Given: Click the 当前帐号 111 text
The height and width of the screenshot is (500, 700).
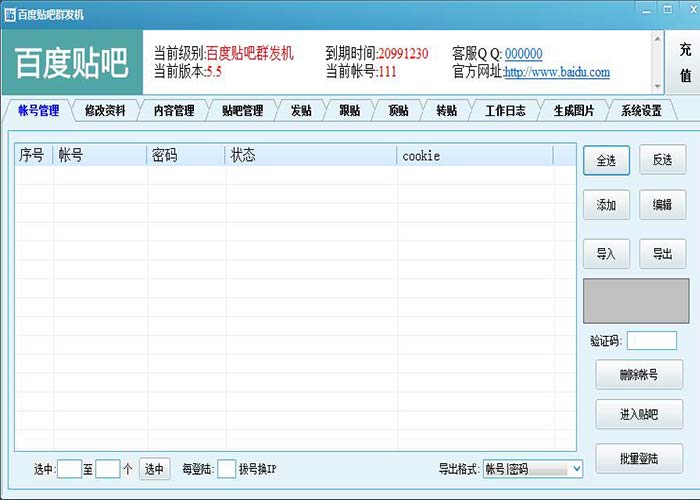Looking at the screenshot, I should point(361,71).
